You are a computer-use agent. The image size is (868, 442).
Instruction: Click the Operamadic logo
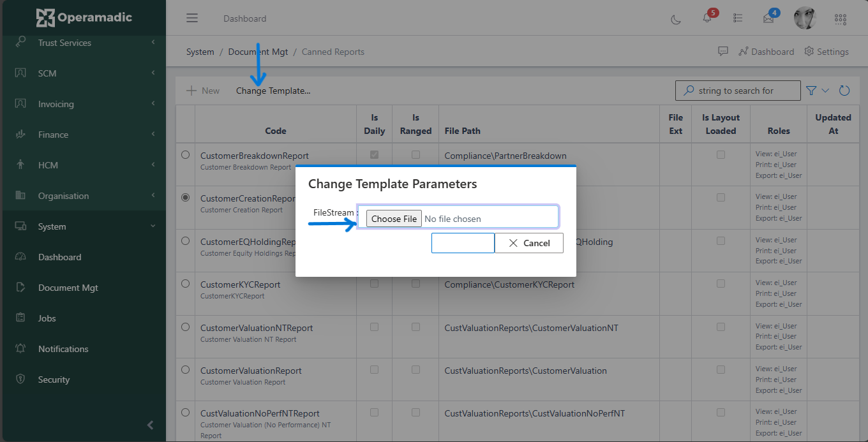click(x=84, y=18)
